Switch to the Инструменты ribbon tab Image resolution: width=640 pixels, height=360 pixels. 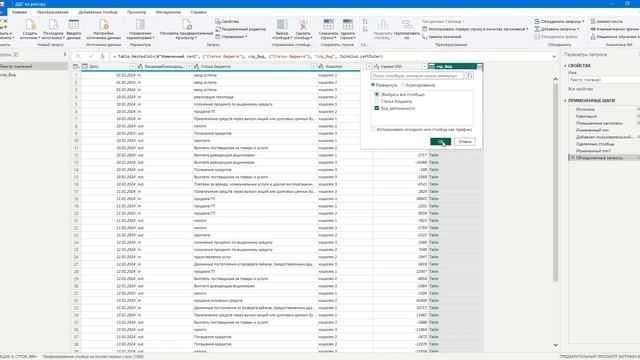coord(168,12)
